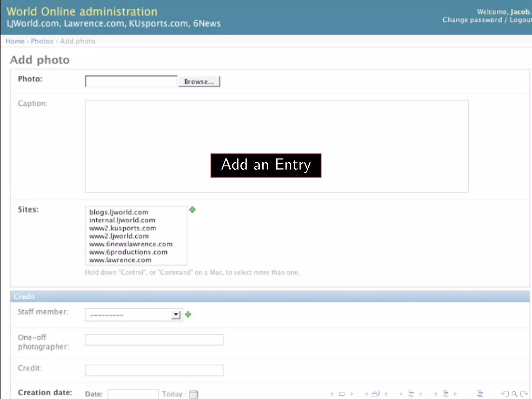
Task: Open the calendar icon next to Today
Action: click(x=194, y=394)
